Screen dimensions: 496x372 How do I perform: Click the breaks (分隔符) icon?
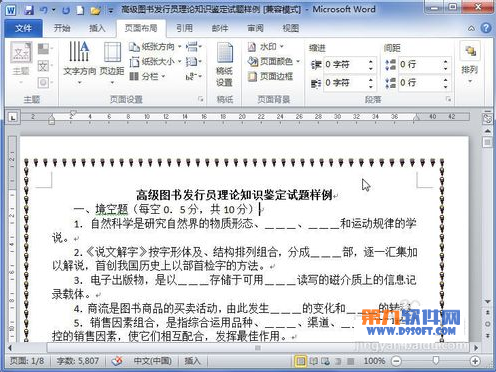[193, 47]
